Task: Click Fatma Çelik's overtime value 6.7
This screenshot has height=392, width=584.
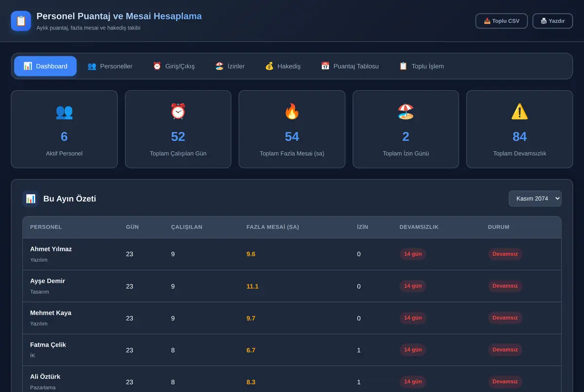Action: (251, 350)
